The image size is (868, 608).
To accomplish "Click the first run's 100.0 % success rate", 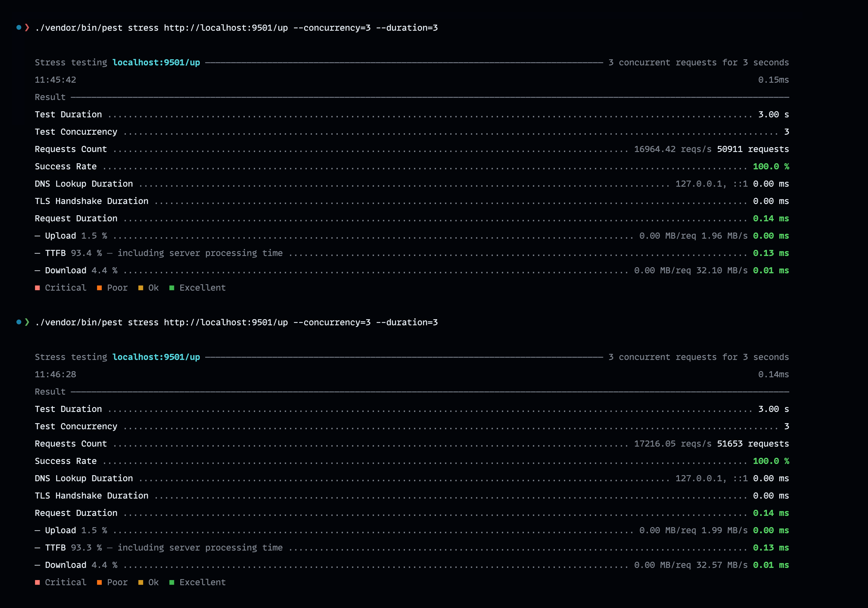I will [771, 167].
